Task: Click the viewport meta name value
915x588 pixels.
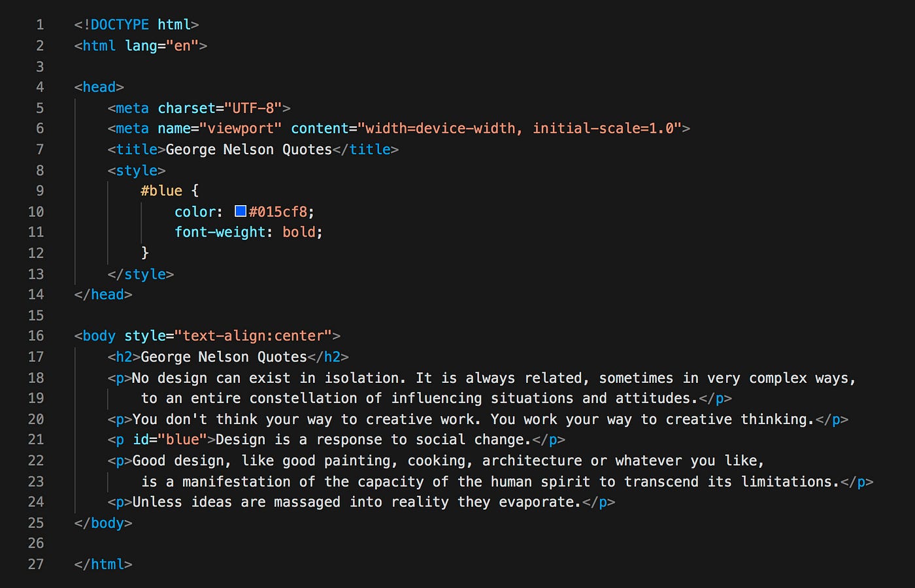Action: (241, 129)
